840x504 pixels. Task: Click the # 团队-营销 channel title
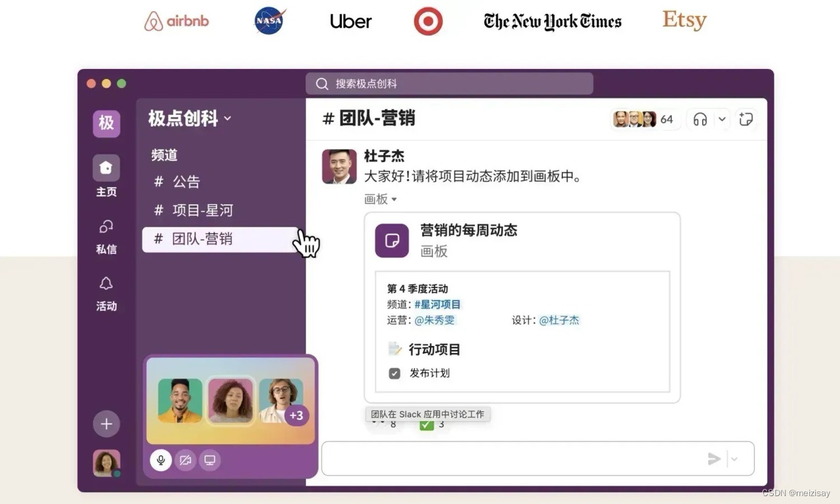click(369, 118)
